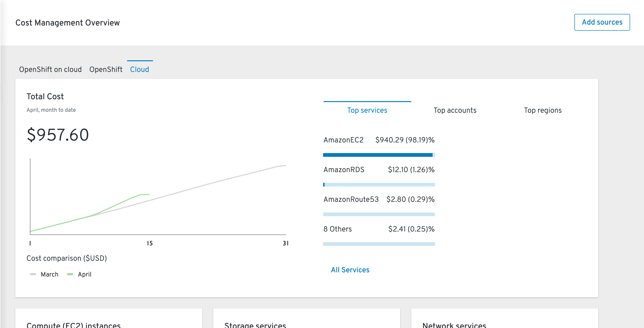Click the $2.41 (0.25)% value
The height and width of the screenshot is (328, 644).
pyautogui.click(x=411, y=229)
